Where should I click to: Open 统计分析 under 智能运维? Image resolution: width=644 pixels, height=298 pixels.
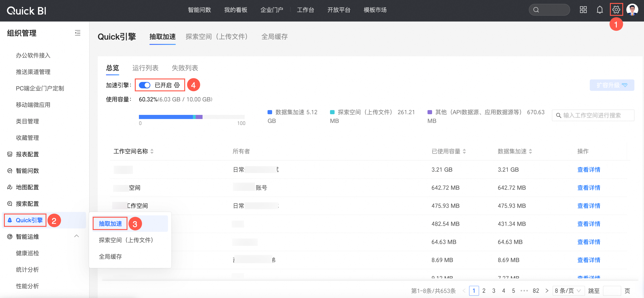27,269
